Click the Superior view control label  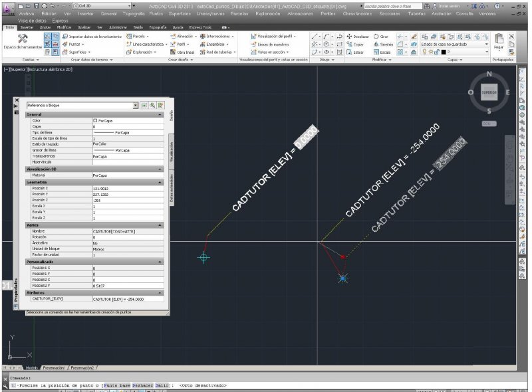pyautogui.click(x=19, y=70)
